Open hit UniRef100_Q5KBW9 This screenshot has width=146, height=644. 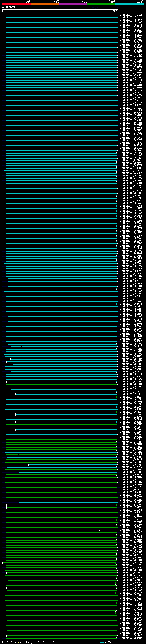coord(131,424)
